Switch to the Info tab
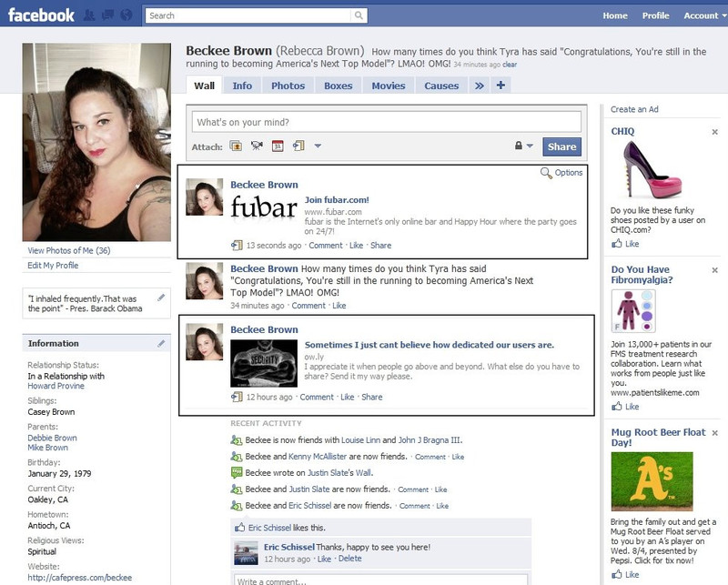Image resolution: width=728 pixels, height=585 pixels. point(242,86)
